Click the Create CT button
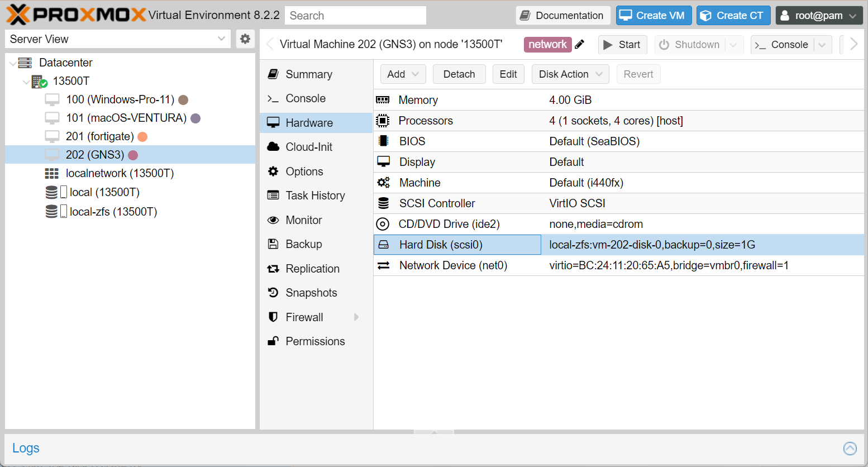This screenshot has height=467, width=868. click(x=733, y=16)
